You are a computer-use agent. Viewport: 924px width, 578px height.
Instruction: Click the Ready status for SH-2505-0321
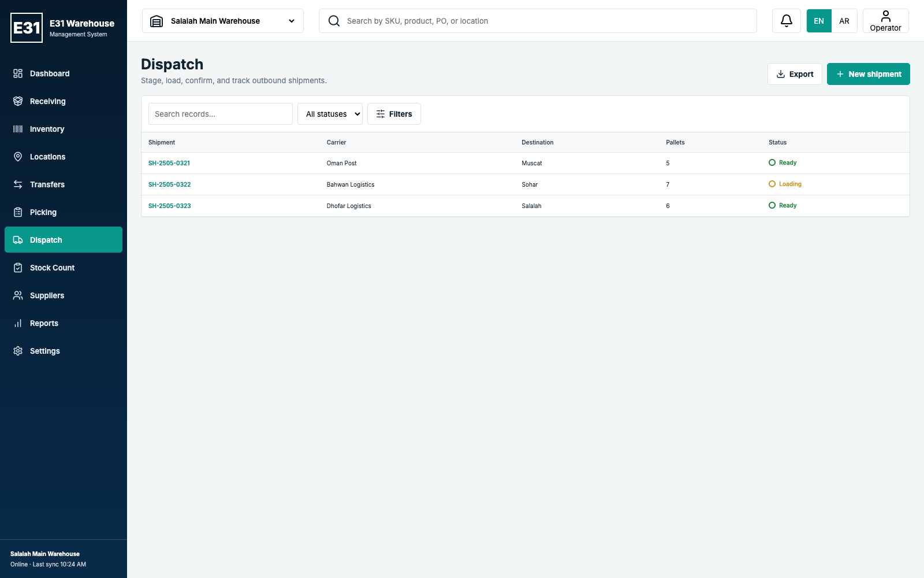[x=783, y=162]
